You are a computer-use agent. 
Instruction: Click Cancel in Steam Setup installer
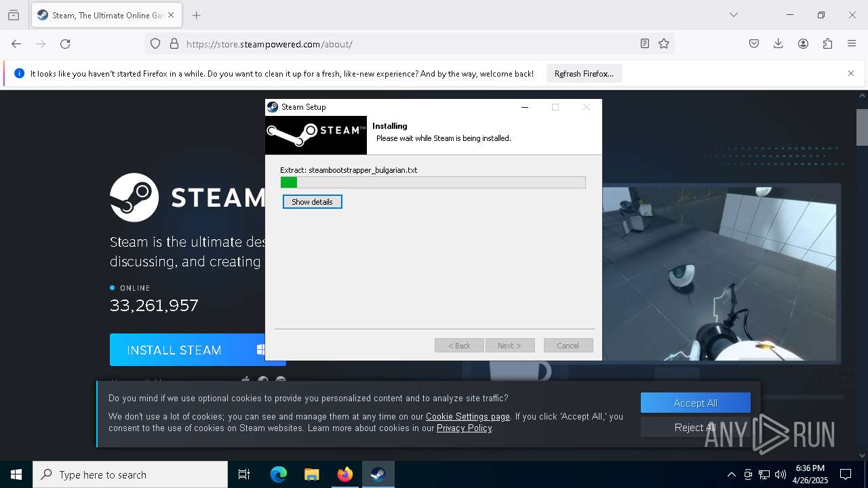568,346
